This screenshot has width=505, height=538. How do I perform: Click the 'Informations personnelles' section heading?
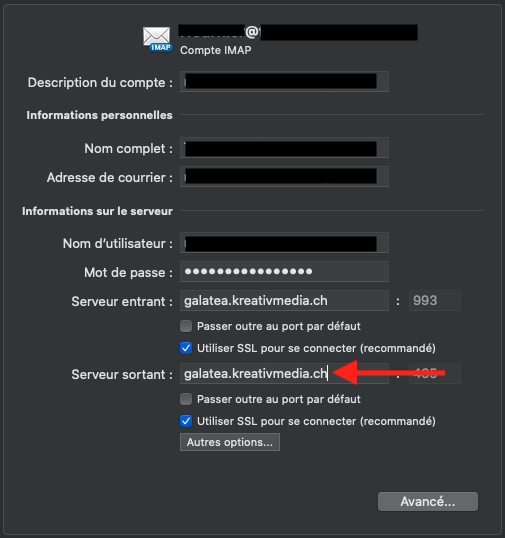[99, 115]
